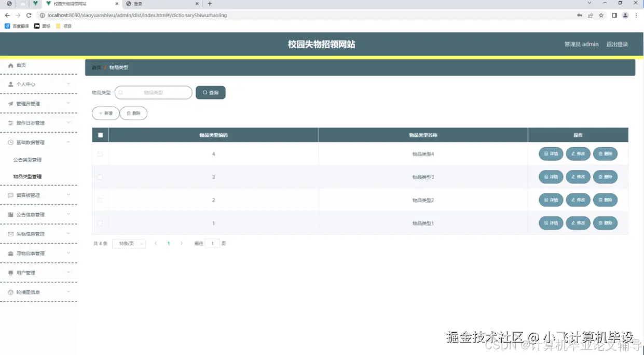Click the 新增 add button
This screenshot has height=355, width=644.
(x=105, y=113)
